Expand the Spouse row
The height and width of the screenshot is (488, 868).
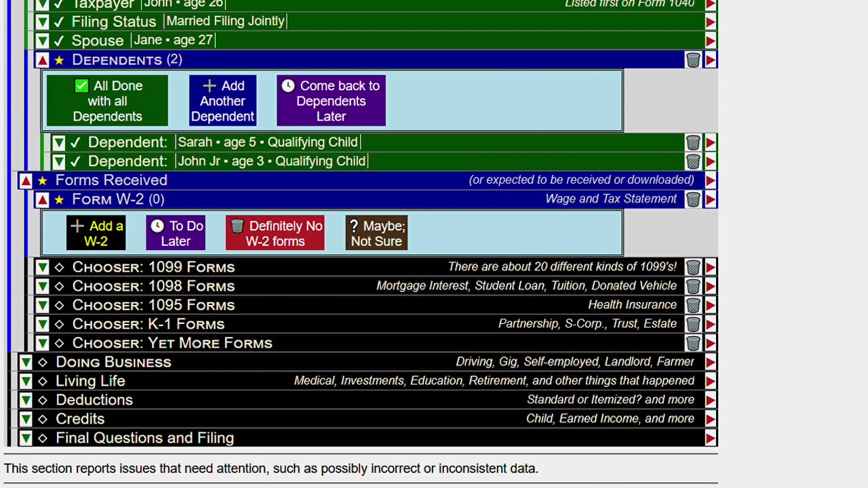[x=42, y=41]
